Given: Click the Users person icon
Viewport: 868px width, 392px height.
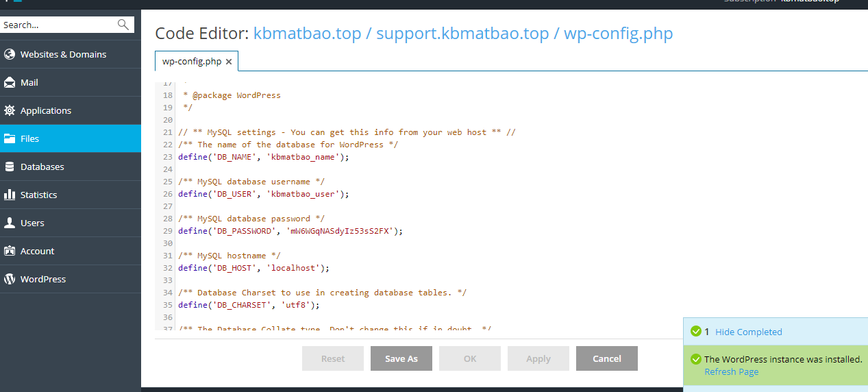Looking at the screenshot, I should 10,223.
